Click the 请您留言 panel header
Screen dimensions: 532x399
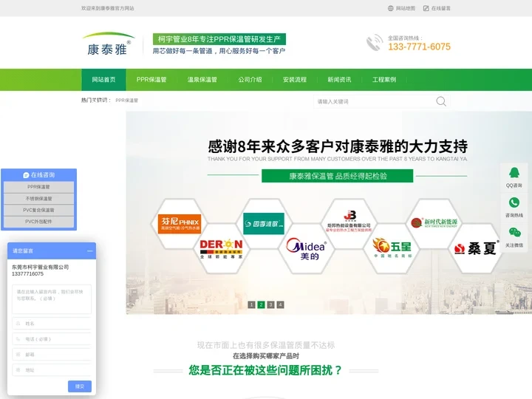point(52,251)
